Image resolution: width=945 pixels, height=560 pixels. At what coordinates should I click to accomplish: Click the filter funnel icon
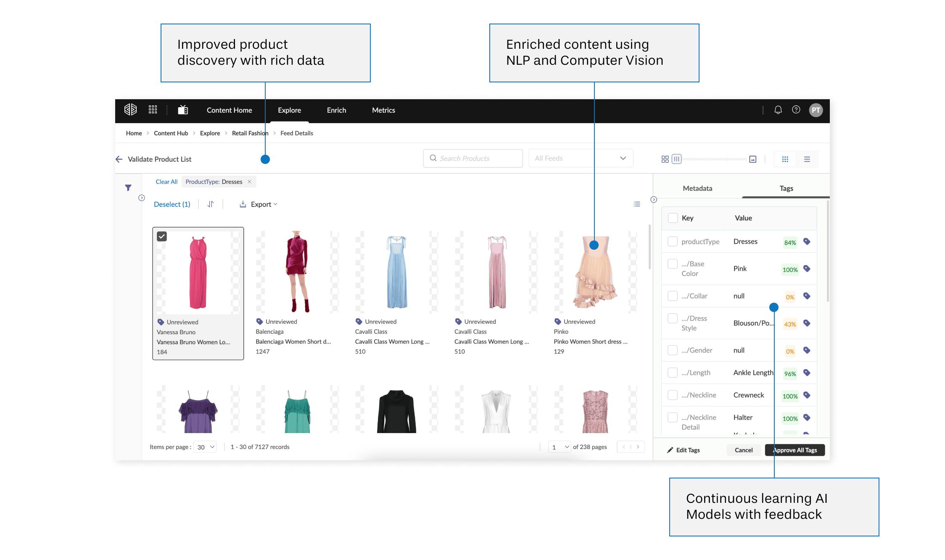[128, 188]
